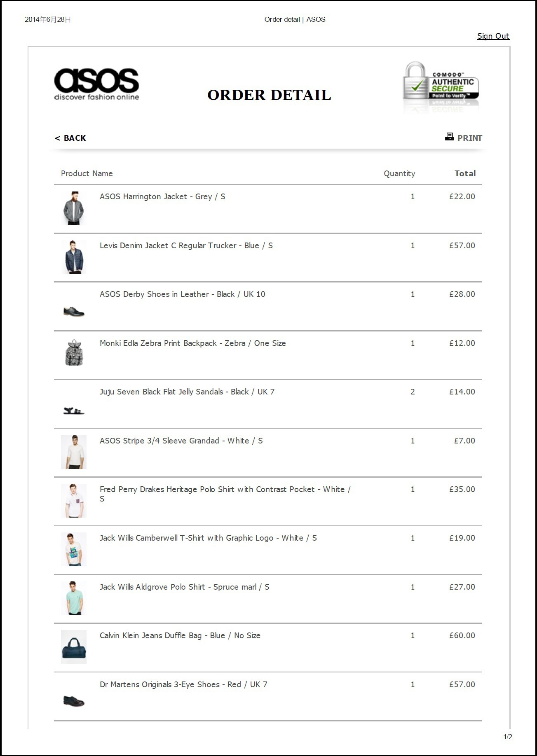Select the ASOS Derby Shoes image
Image resolution: width=537 pixels, height=756 pixels.
coord(74,312)
